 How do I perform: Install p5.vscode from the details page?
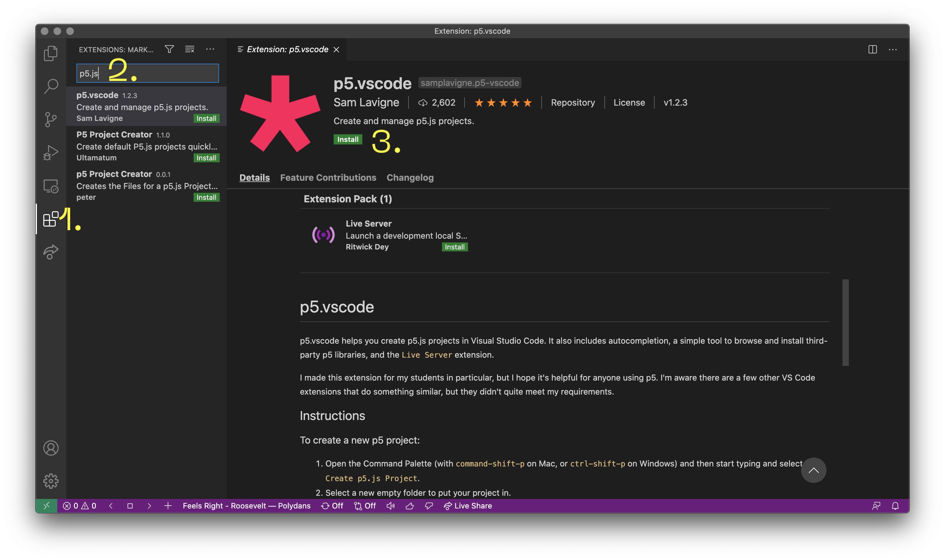pyautogui.click(x=347, y=139)
